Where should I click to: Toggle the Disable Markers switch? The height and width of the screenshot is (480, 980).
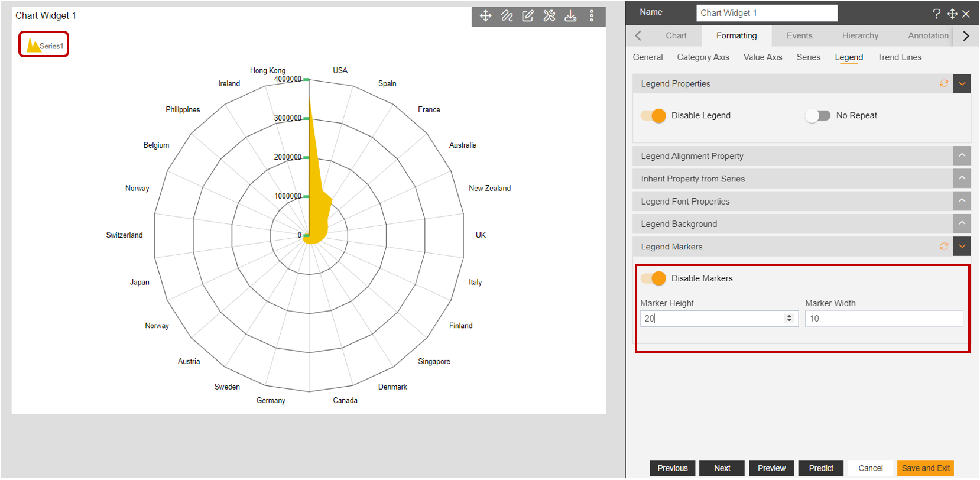click(x=653, y=278)
